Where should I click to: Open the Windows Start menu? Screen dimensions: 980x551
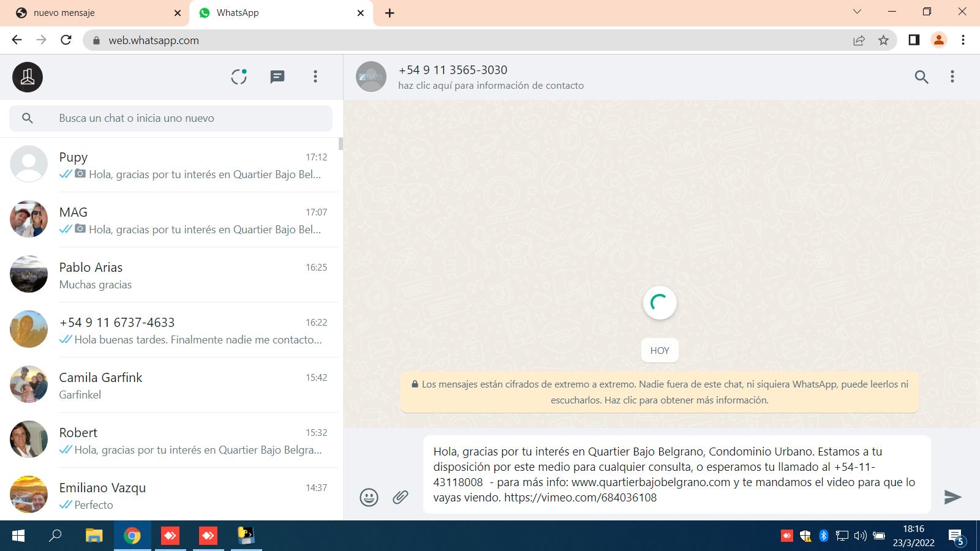(x=18, y=536)
